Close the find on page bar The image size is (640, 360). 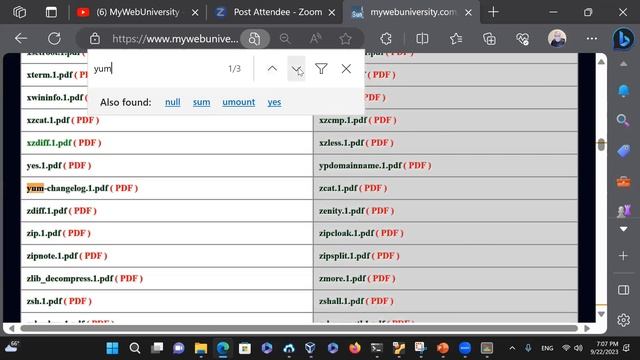coord(346,69)
